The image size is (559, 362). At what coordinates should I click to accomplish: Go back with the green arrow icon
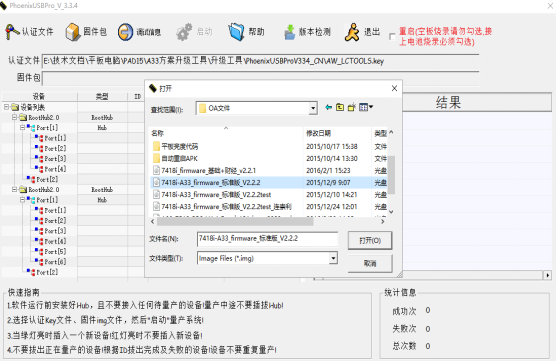[x=328, y=107]
